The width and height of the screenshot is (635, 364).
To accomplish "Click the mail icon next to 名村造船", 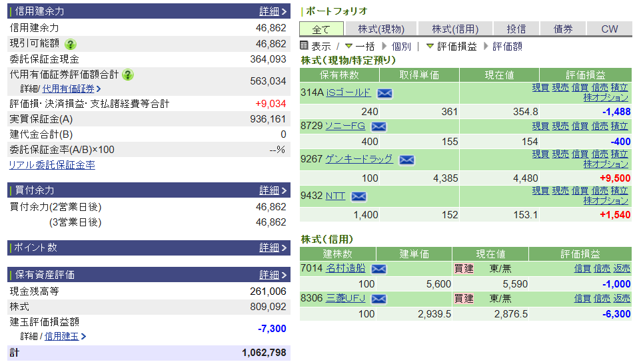I will pos(378,269).
